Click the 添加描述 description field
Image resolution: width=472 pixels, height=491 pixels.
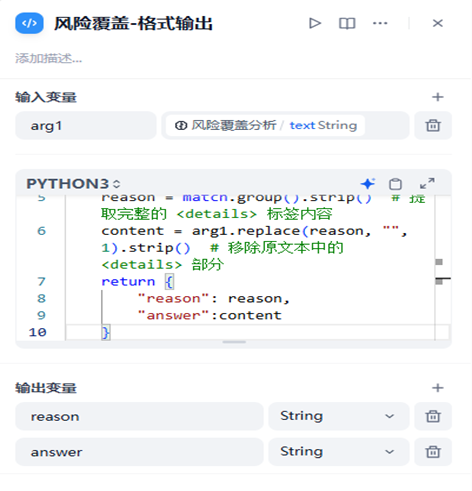point(48,59)
